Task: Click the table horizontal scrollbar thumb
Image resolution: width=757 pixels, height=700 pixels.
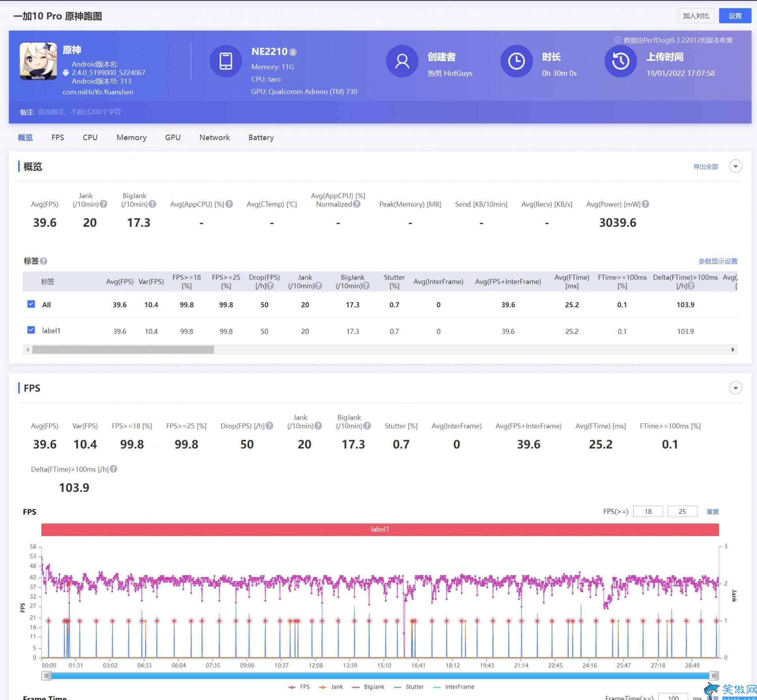Action: point(123,349)
